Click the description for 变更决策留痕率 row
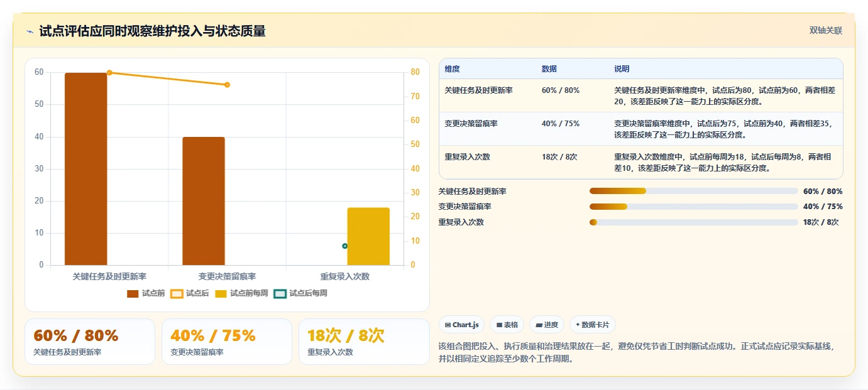 pyautogui.click(x=724, y=129)
